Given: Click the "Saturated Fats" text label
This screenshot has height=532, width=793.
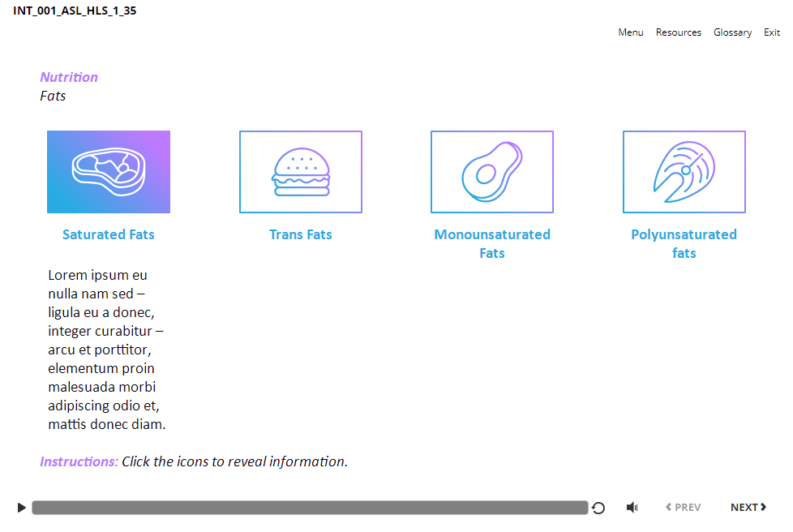Looking at the screenshot, I should pos(109,234).
